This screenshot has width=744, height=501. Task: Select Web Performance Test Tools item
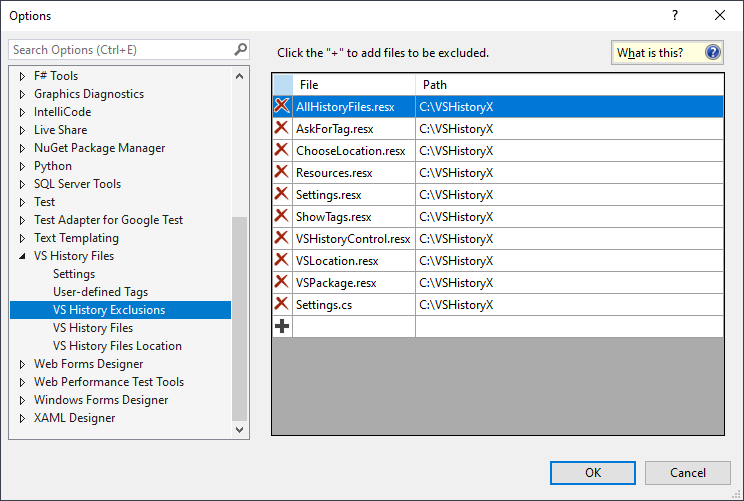(x=109, y=382)
